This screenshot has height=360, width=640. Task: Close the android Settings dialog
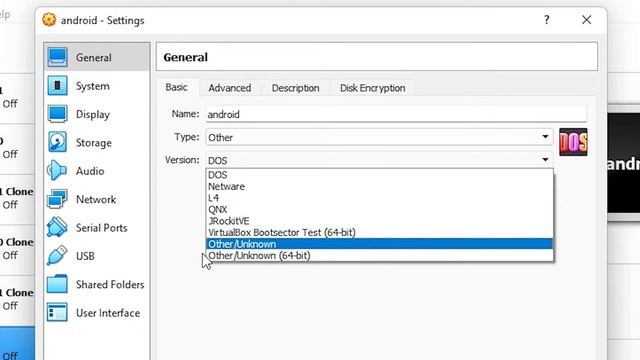(x=587, y=20)
